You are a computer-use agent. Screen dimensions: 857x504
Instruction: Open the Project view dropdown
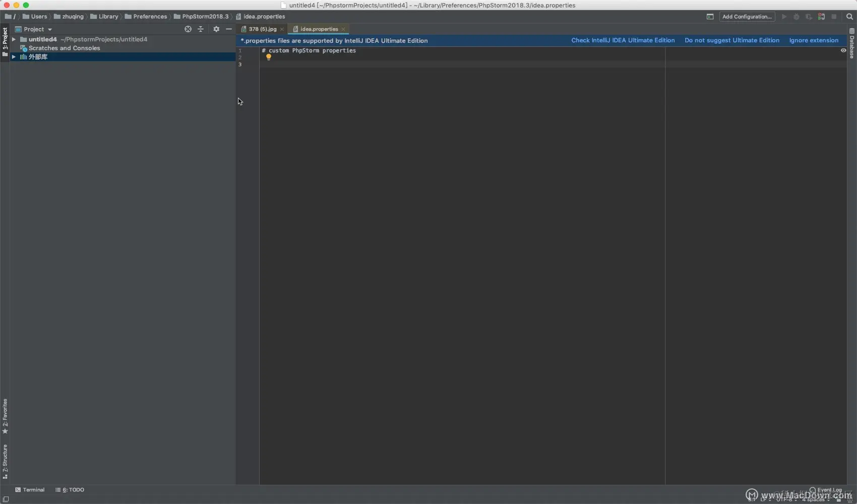[x=34, y=29]
